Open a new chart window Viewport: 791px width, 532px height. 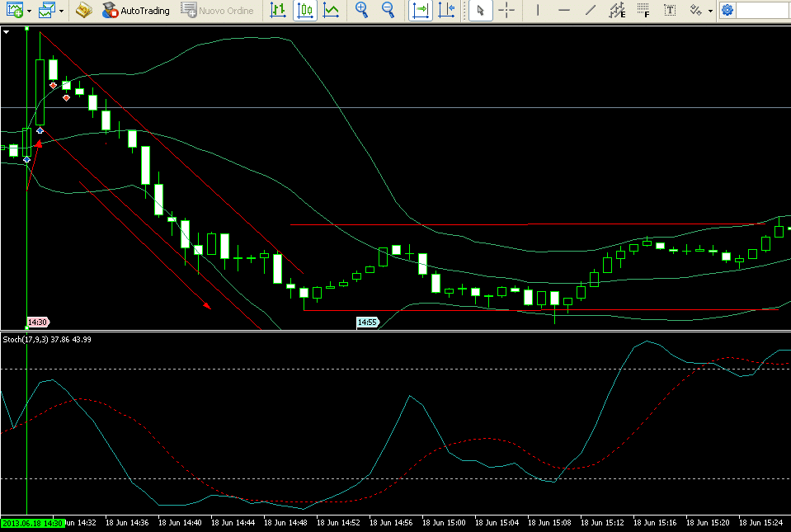[14, 10]
